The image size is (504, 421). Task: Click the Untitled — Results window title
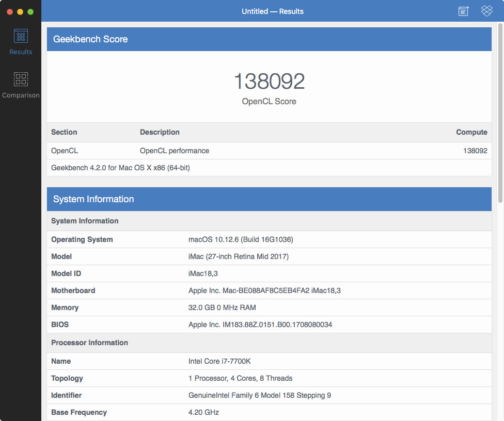(x=273, y=11)
